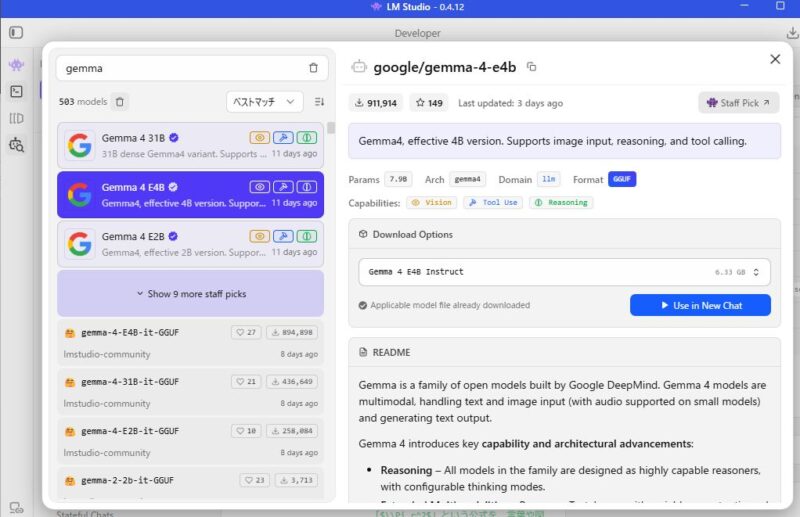Open the Staff Pick link

[x=738, y=103]
